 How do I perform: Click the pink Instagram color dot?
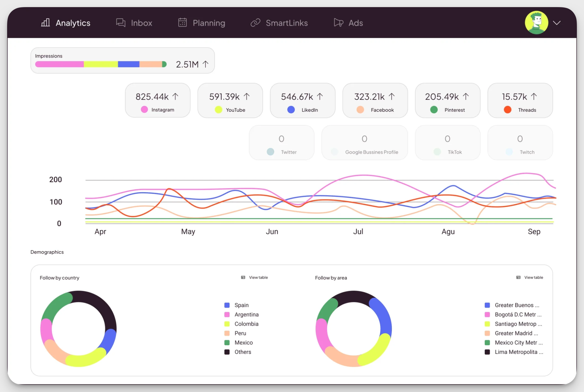[144, 110]
